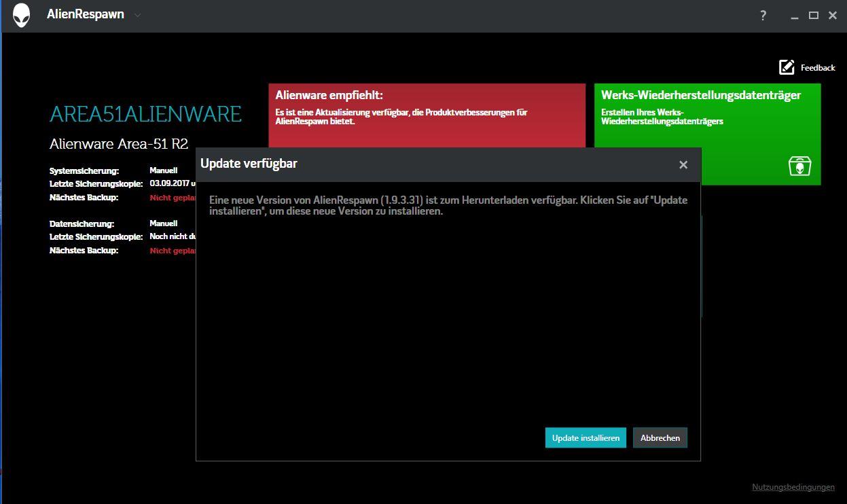Viewport: 847px width, 504px height.
Task: Open the Werks-Wiederherstellungsdatenträger tile heading
Action: [701, 96]
